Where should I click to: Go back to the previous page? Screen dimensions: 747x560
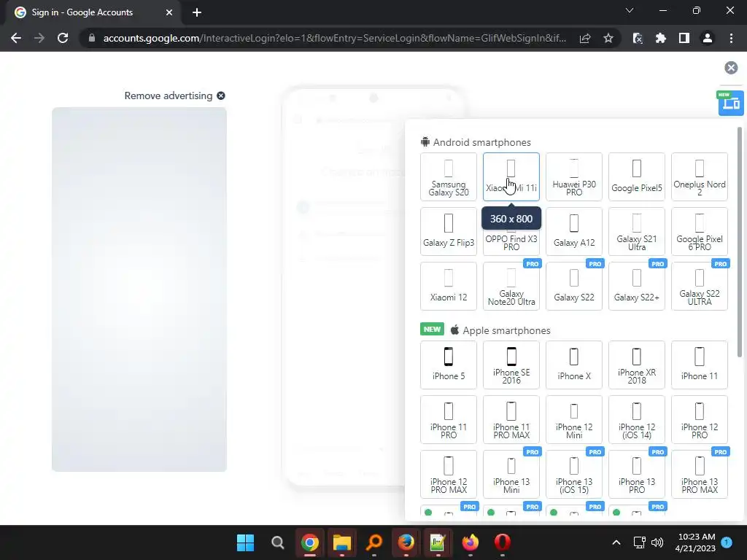(16, 38)
